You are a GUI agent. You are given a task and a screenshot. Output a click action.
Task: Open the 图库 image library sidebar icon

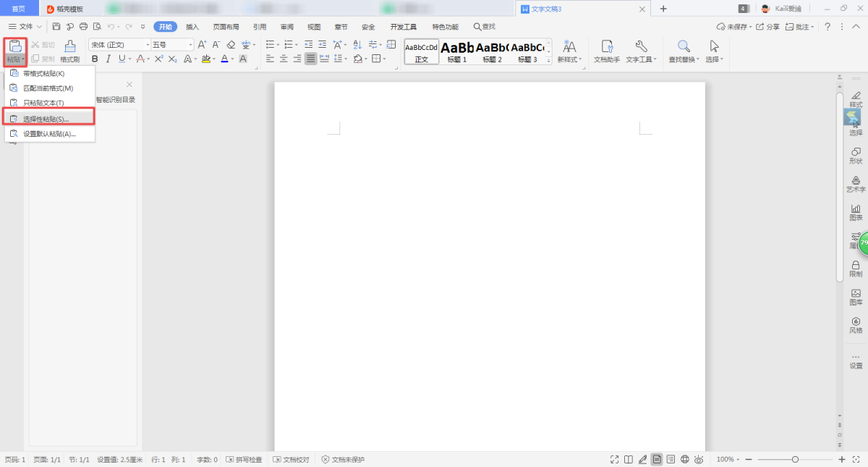click(x=856, y=296)
